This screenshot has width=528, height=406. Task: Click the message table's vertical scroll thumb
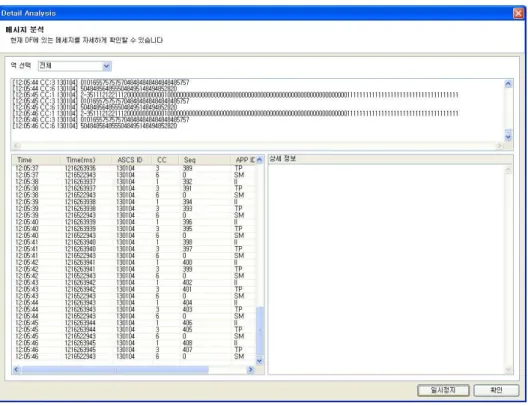(259, 330)
